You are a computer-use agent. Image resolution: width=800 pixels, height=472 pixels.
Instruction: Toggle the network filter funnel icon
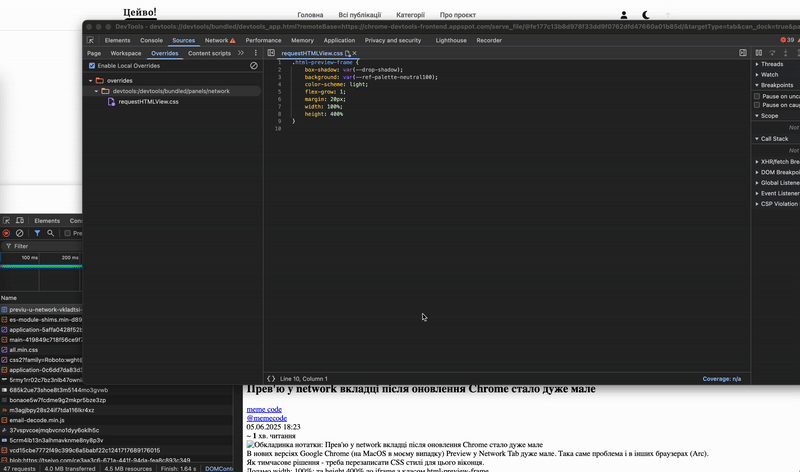[37, 233]
